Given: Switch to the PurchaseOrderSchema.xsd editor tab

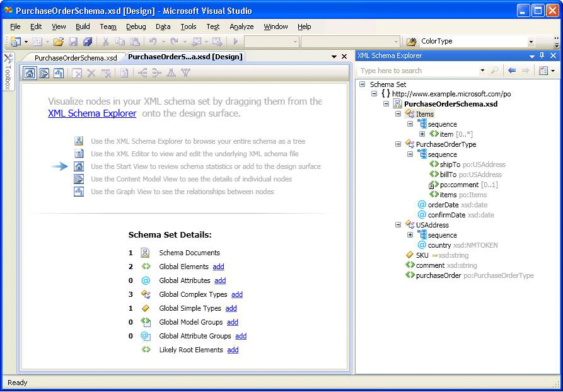Looking at the screenshot, I should tap(75, 57).
